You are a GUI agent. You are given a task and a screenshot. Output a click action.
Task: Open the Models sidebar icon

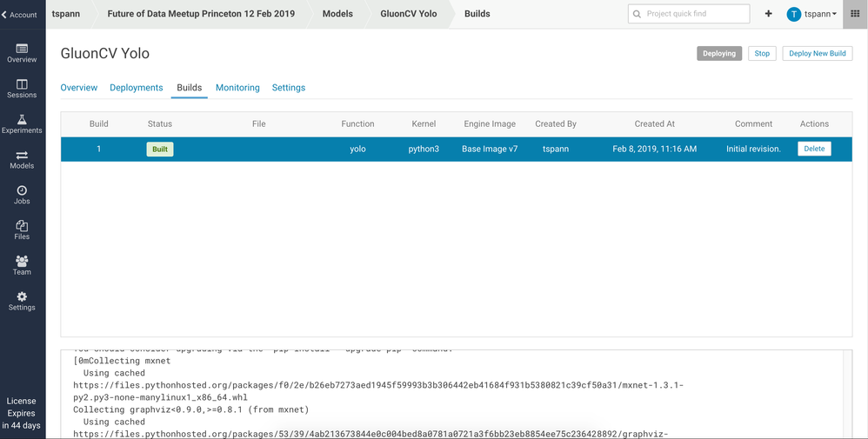pos(22,155)
